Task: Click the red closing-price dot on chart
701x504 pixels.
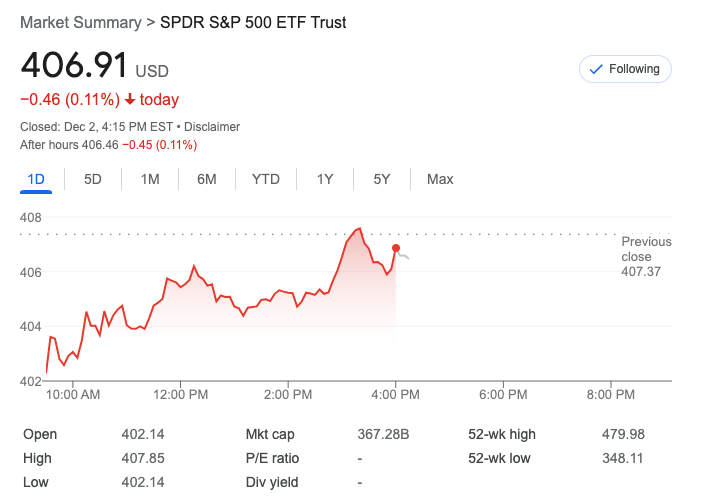Action: [396, 248]
